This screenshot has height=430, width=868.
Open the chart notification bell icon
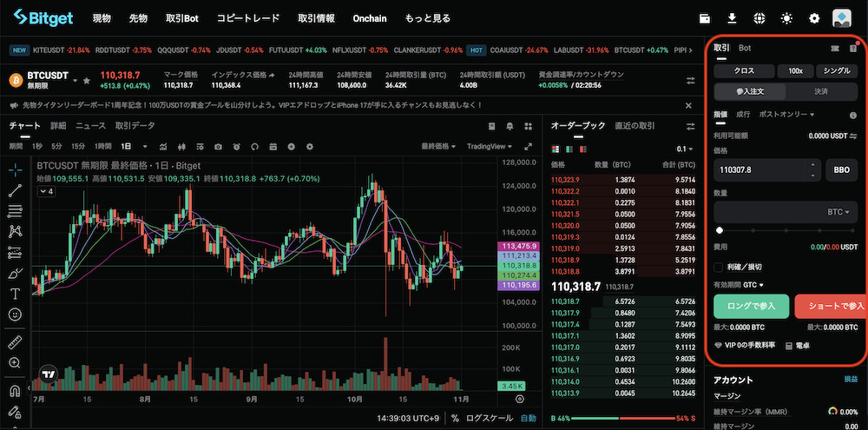(x=510, y=126)
